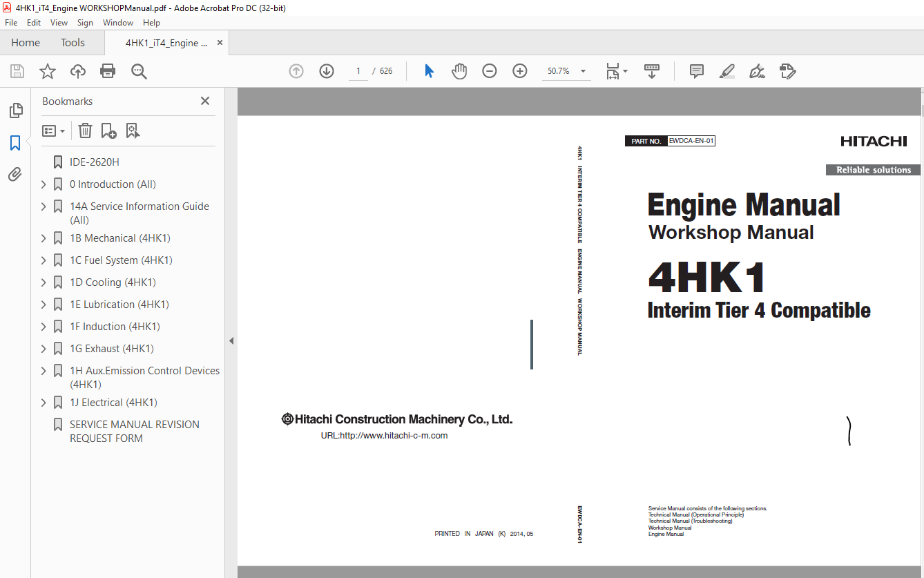This screenshot has height=578, width=924.
Task: Open the attachments paperclip panel
Action: coord(15,174)
